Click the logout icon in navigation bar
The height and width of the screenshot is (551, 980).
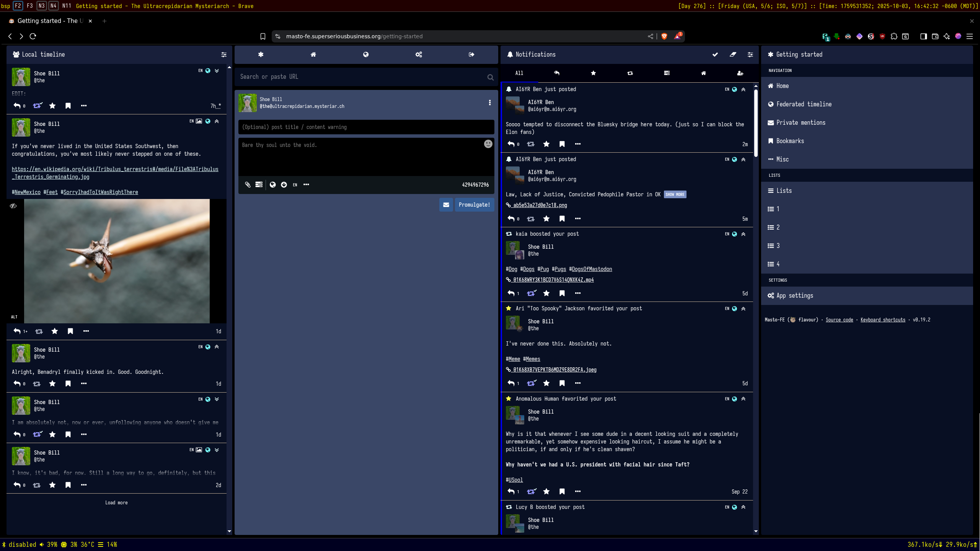(471, 55)
